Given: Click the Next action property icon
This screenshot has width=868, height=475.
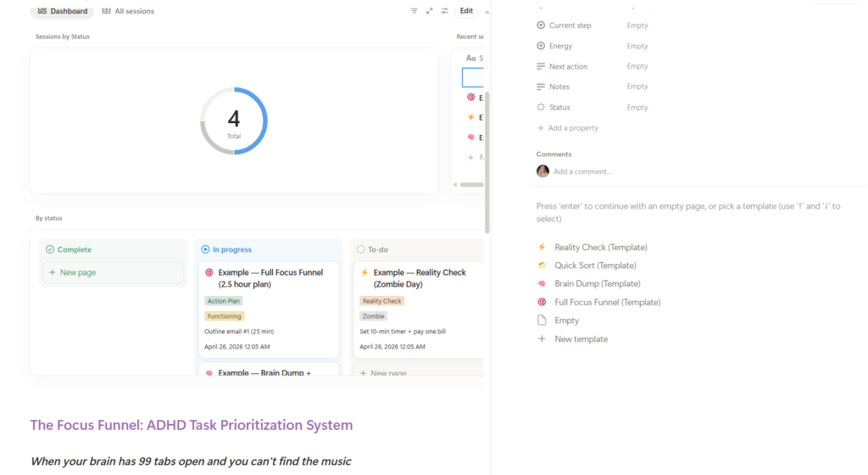Looking at the screenshot, I should [x=541, y=66].
